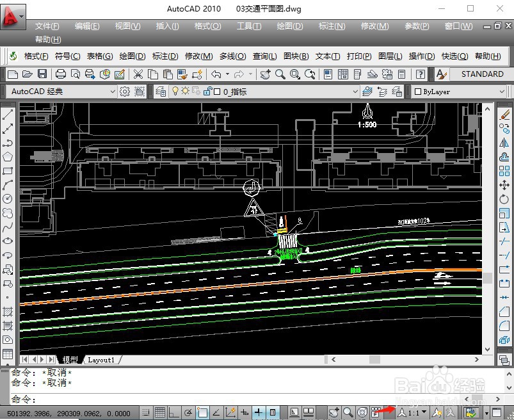Image resolution: width=514 pixels, height=420 pixels.
Task: Expand the Redo history dropdown arrow
Action: [x=250, y=74]
